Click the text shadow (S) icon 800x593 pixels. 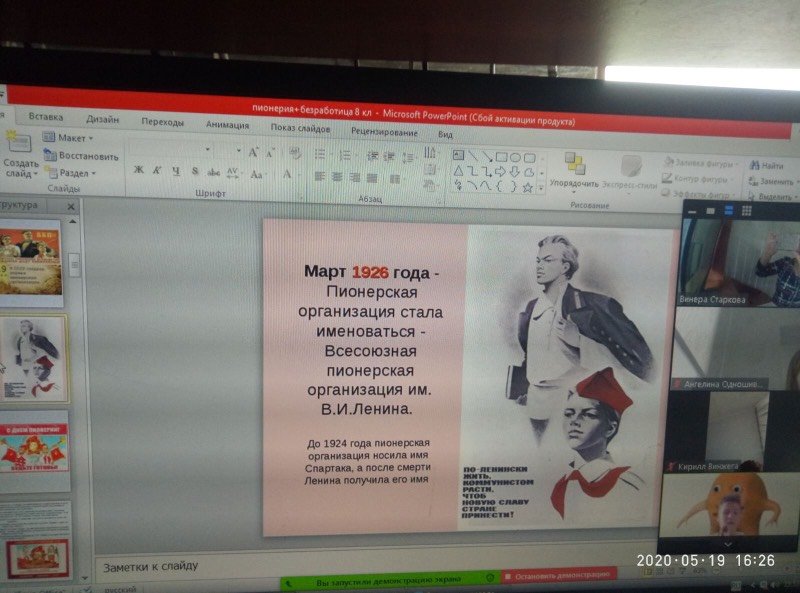click(x=195, y=171)
